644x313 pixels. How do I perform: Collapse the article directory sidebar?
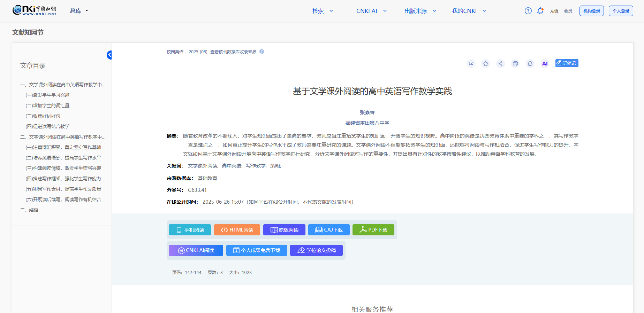tap(109, 55)
